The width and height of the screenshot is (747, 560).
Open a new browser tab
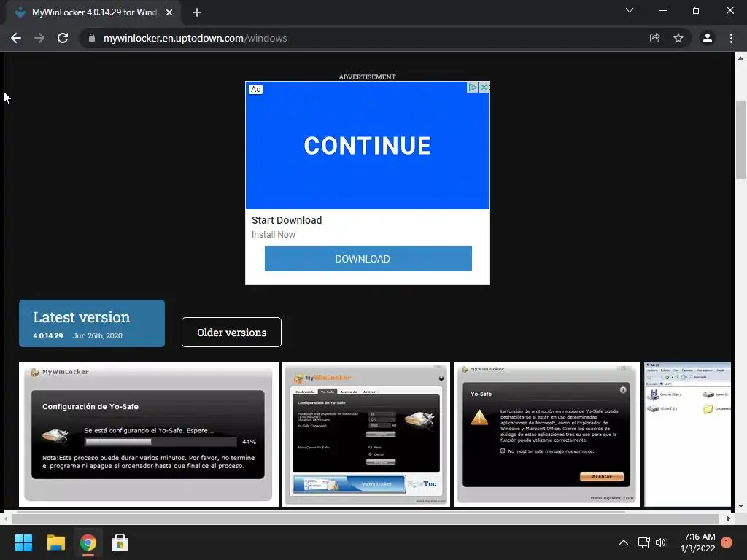pyautogui.click(x=197, y=12)
